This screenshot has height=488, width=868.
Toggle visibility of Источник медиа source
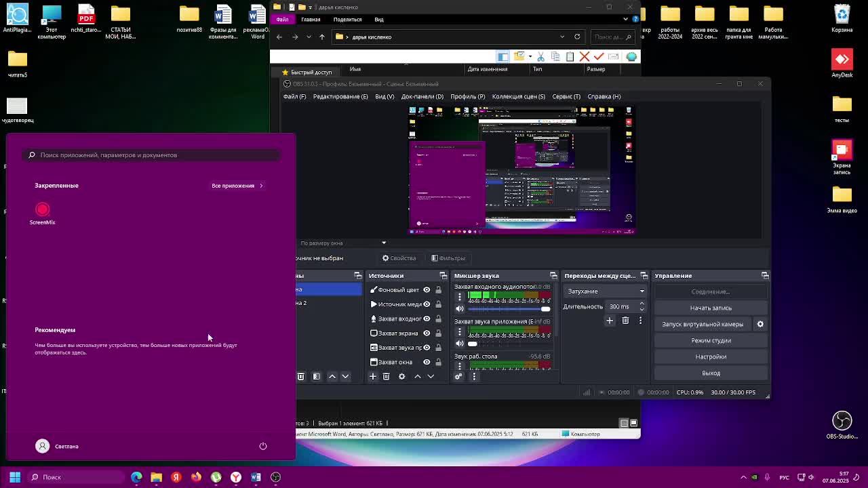coord(427,304)
